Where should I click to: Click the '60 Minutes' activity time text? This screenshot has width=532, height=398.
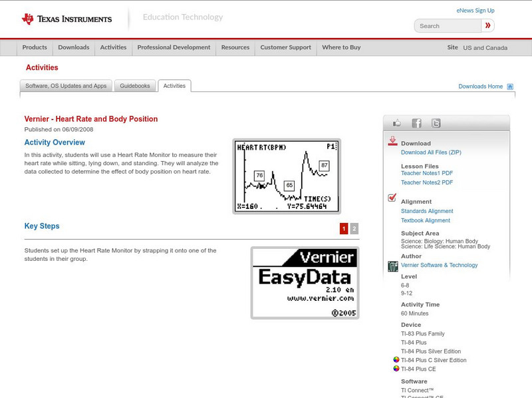click(414, 313)
